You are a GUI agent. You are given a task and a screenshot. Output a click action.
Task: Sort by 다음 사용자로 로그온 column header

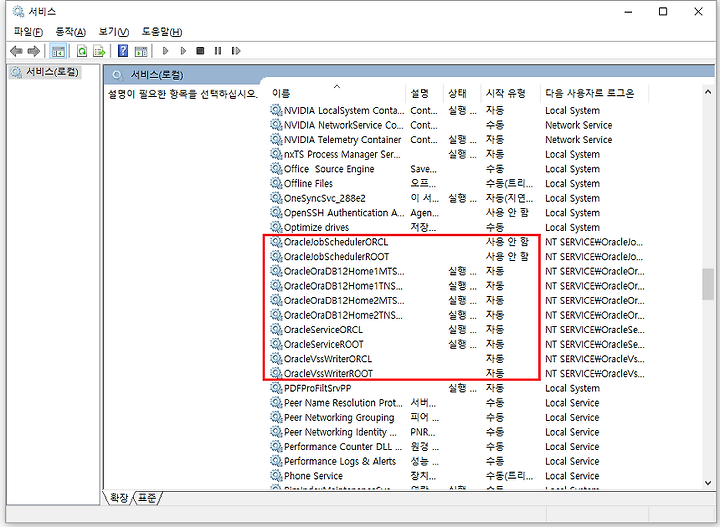[594, 93]
